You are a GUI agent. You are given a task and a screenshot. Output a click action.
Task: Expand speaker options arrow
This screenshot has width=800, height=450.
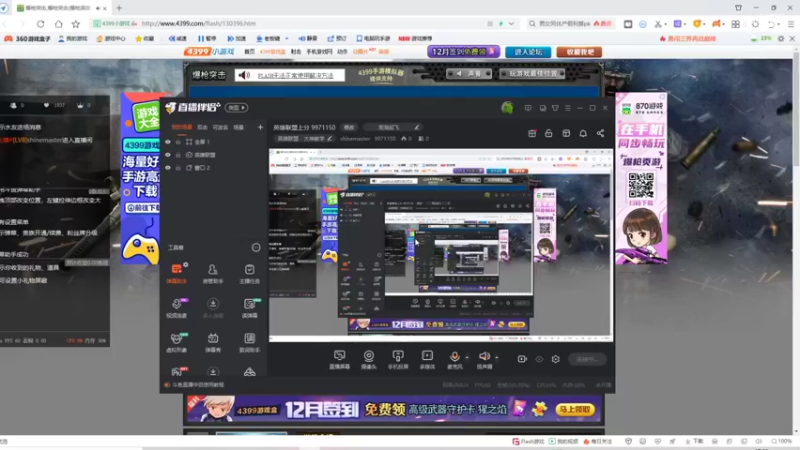pos(496,357)
